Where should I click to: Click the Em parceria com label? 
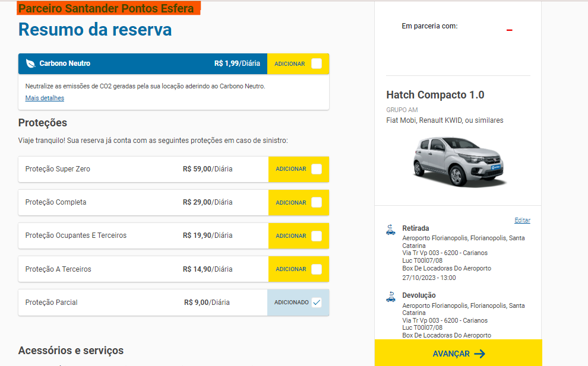[x=430, y=26]
